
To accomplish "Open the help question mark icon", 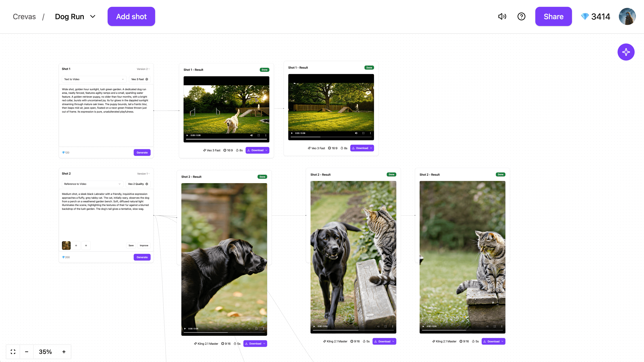I will [521, 16].
